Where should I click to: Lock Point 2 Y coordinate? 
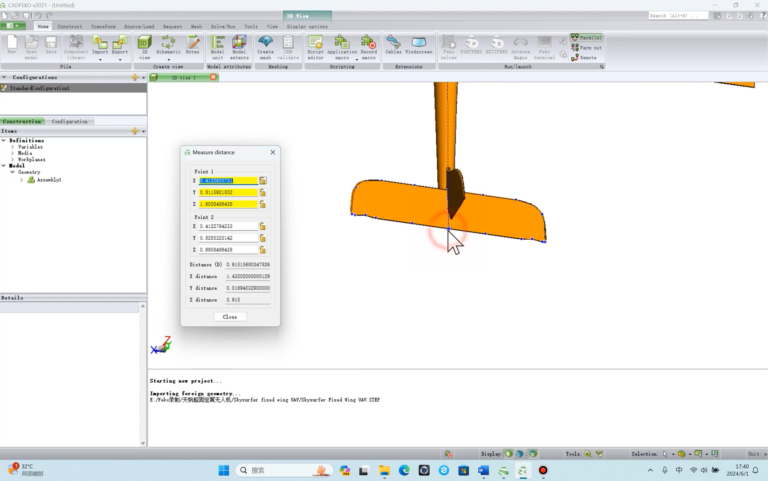263,238
